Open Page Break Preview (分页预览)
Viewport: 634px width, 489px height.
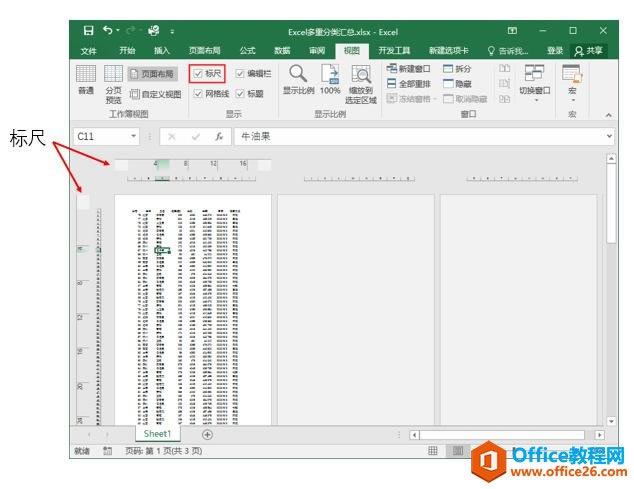(113, 84)
